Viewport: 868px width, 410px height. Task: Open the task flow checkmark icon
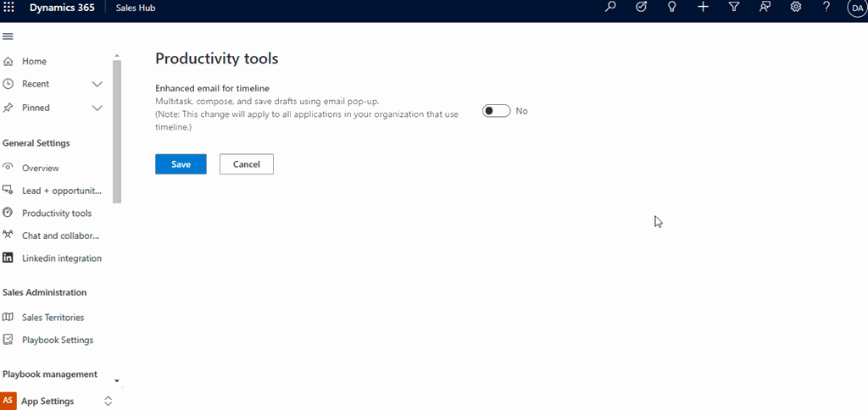[x=641, y=8]
